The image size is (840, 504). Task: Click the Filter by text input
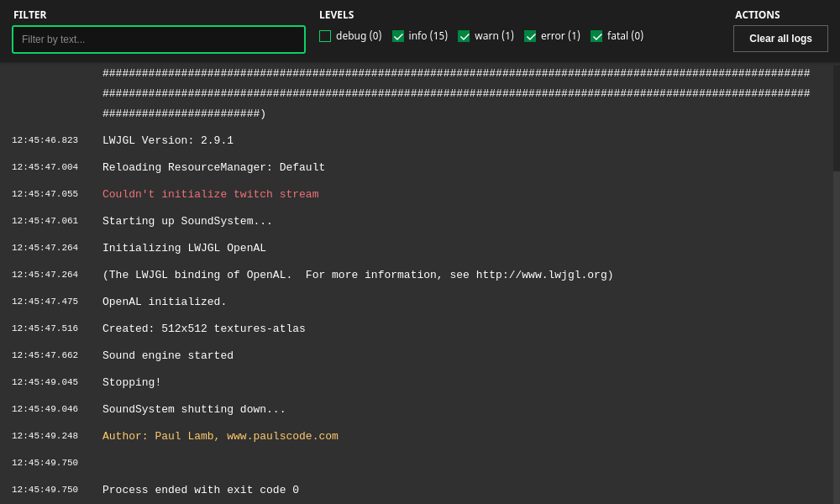[159, 39]
